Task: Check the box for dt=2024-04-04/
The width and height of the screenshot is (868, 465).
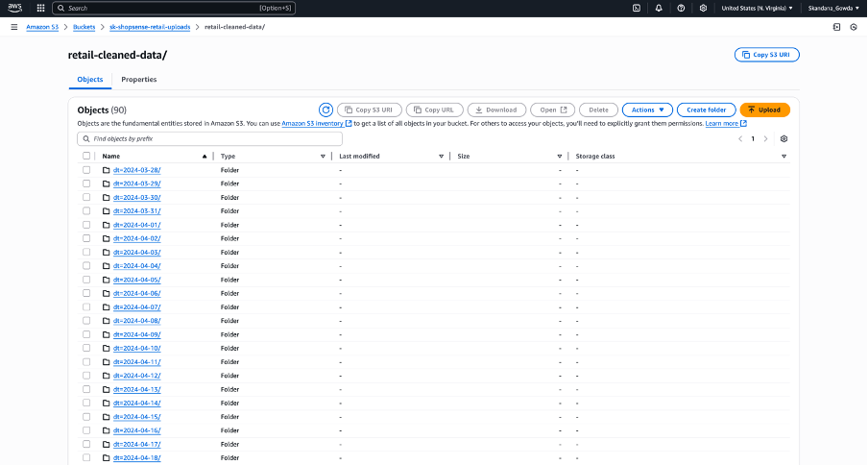Action: [x=86, y=266]
